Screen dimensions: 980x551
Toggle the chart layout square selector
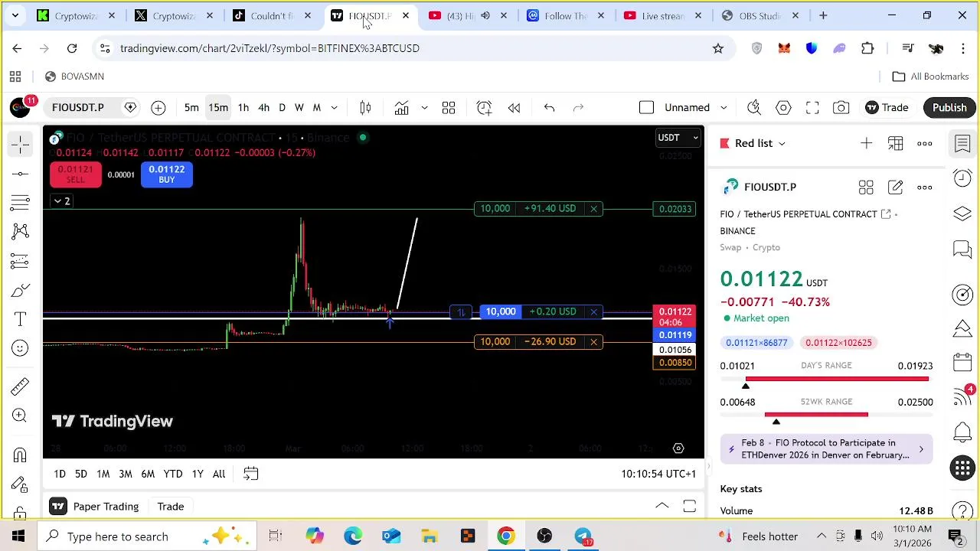[646, 108]
